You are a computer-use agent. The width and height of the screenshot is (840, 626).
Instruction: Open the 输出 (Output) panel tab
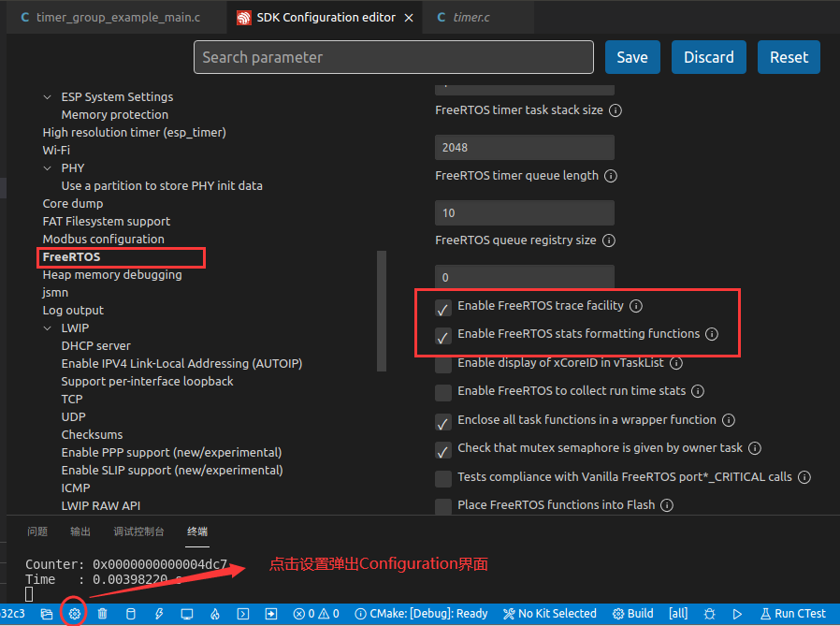tap(80, 531)
